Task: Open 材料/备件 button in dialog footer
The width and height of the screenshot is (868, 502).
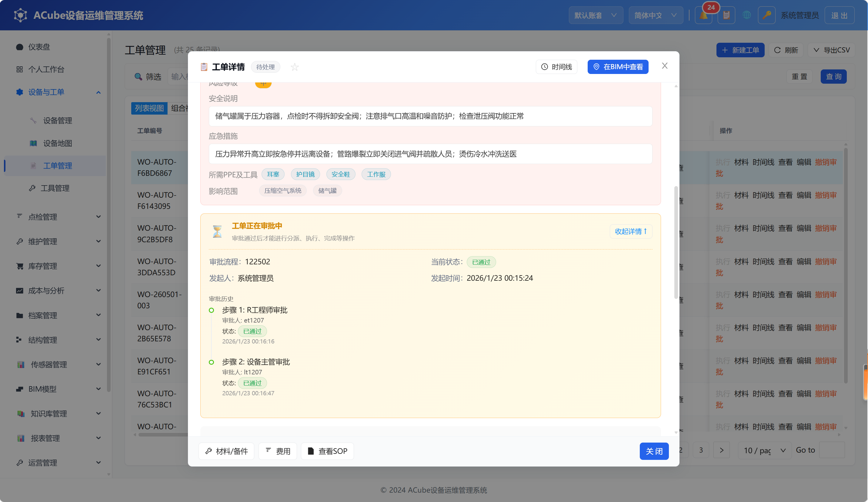Action: coord(226,451)
